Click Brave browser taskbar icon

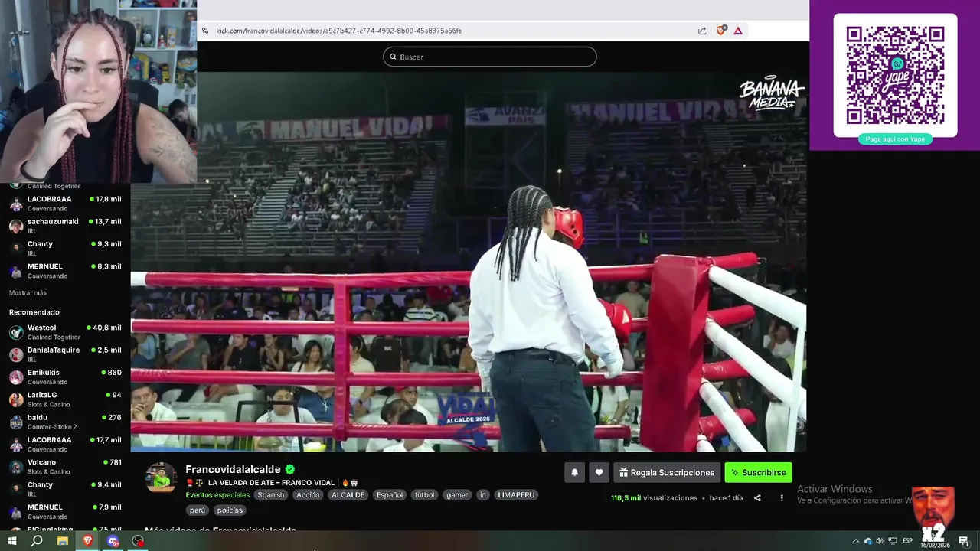click(87, 541)
